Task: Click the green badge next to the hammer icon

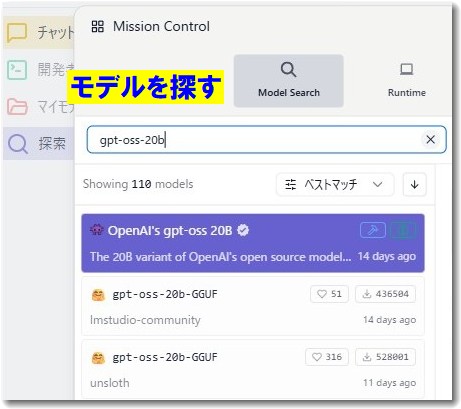Action: coord(403,230)
